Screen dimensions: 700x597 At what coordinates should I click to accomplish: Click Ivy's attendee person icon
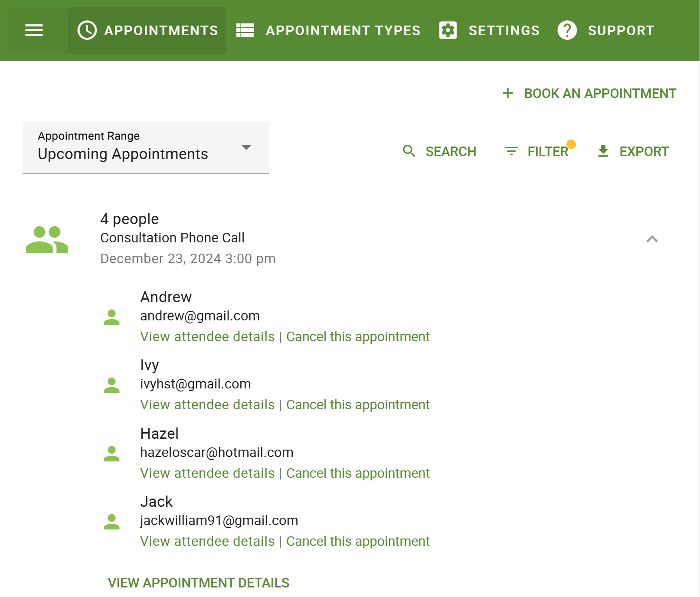tap(111, 385)
